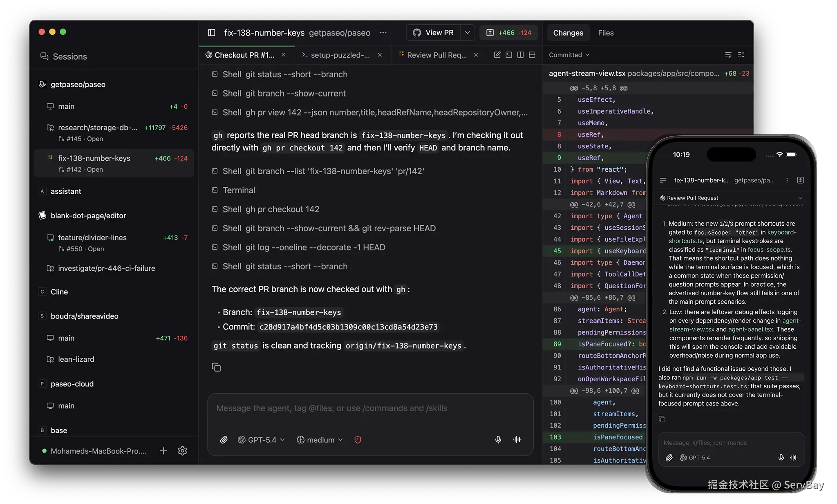Screen dimensions: 837x504
Task: Click the new chat edit icon
Action: (497, 55)
